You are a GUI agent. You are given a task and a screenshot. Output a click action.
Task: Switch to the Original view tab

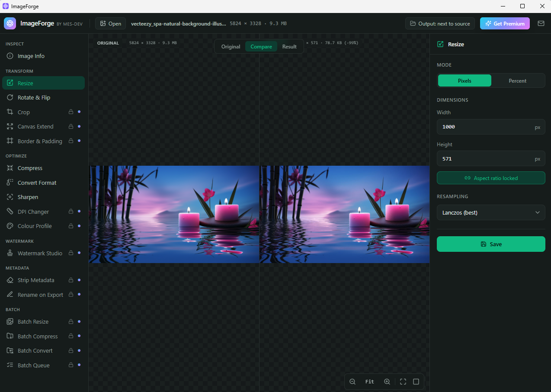tap(231, 47)
